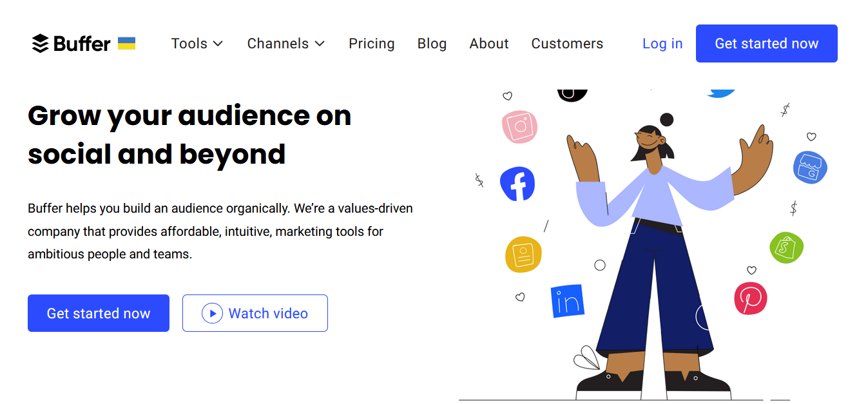Open the Customers page
This screenshot has width=868, height=404.
(x=567, y=44)
